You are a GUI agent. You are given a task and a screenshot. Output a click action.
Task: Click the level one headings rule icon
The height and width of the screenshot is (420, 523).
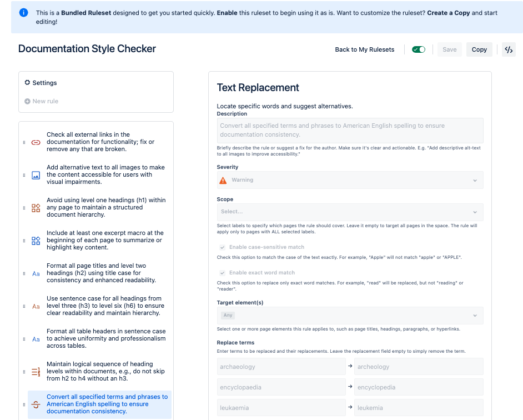pyautogui.click(x=36, y=208)
